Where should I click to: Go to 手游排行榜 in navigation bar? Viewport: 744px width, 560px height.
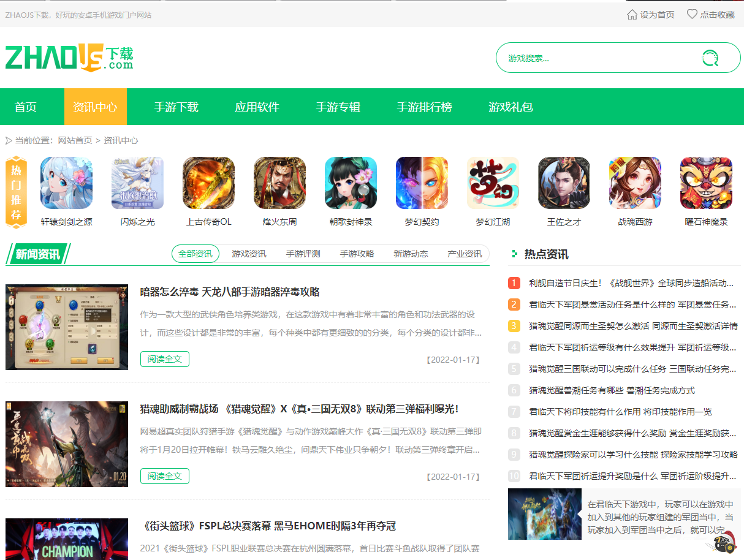point(424,107)
